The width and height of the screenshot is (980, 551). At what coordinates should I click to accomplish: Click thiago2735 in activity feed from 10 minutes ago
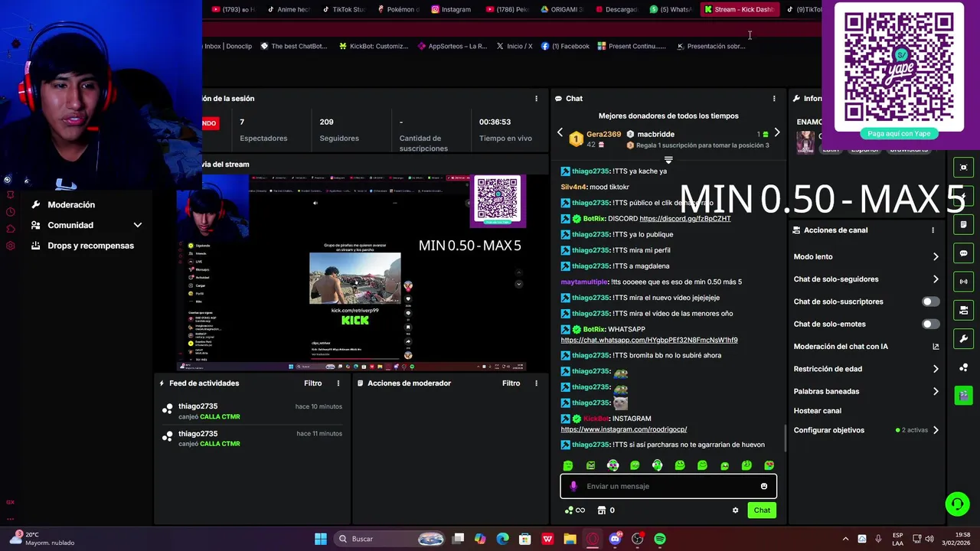click(198, 406)
